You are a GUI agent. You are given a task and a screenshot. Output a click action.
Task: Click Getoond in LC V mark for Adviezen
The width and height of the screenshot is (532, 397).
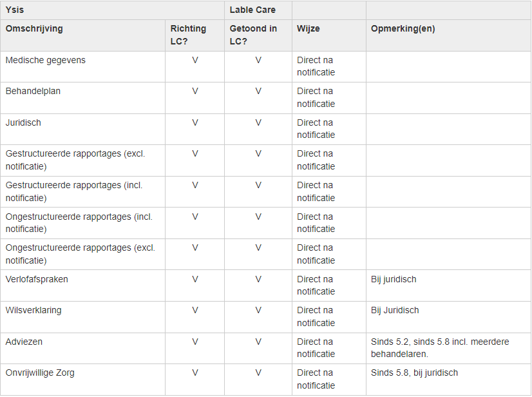click(258, 342)
